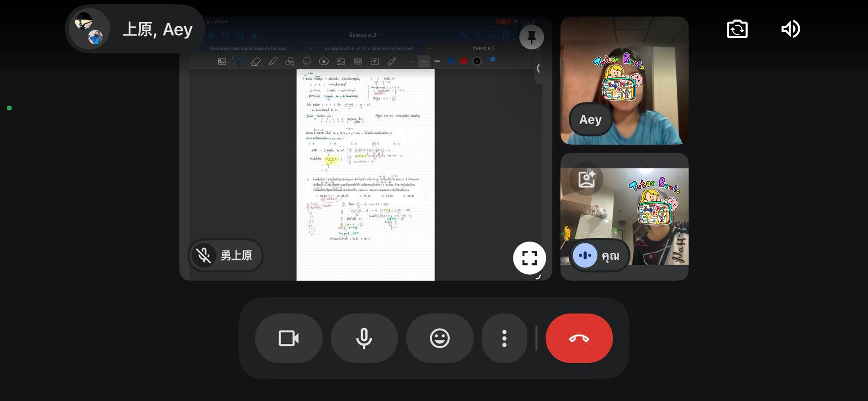The width and height of the screenshot is (868, 401).
Task: Open the thumbnails grid view in notes app
Action: click(x=211, y=35)
